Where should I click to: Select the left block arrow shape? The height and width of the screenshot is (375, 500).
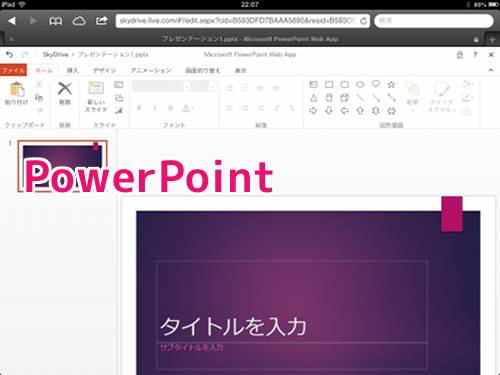click(x=345, y=111)
